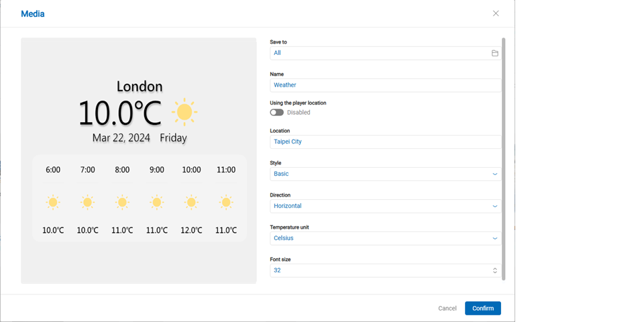The image size is (644, 322).
Task: Click the large sun icon beside temperature
Action: point(184,113)
